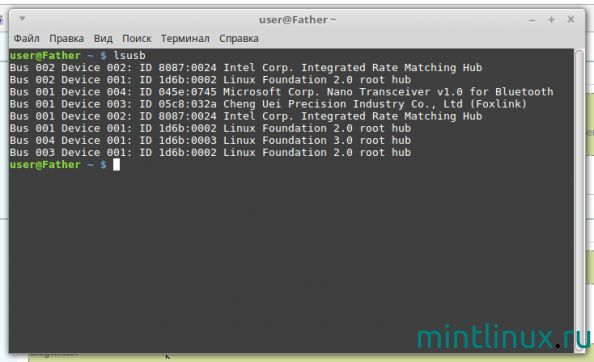594x362 pixels.
Task: Click the terminal vertical scrollbar
Action: coord(579,201)
